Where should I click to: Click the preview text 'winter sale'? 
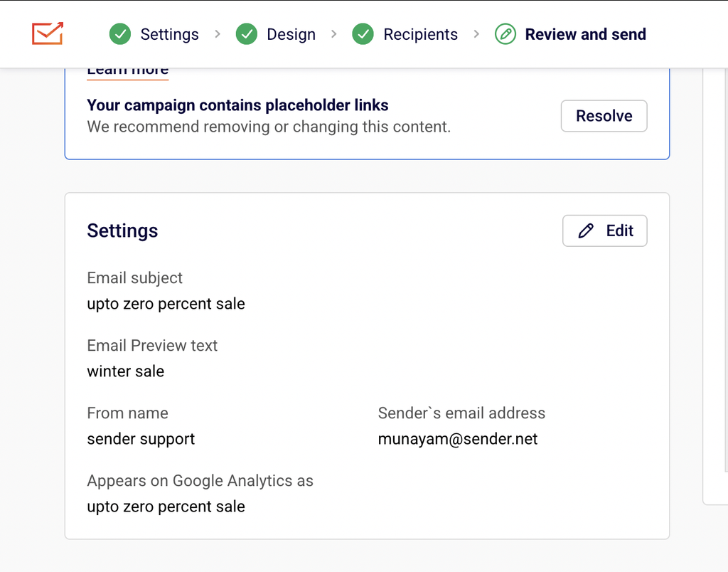pos(125,371)
